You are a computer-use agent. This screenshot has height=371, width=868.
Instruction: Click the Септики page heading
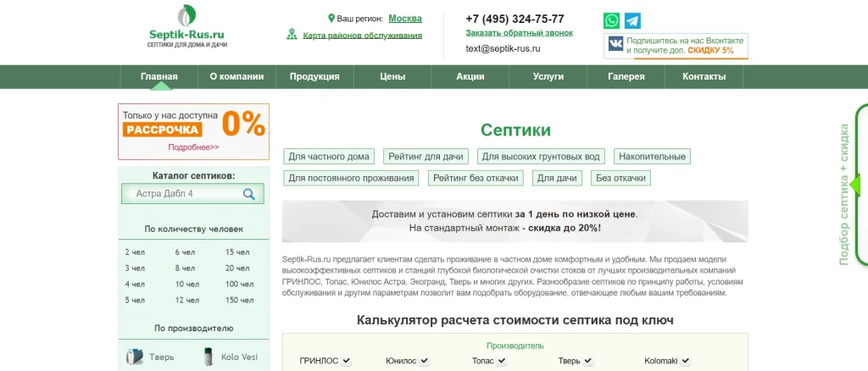coord(515,130)
